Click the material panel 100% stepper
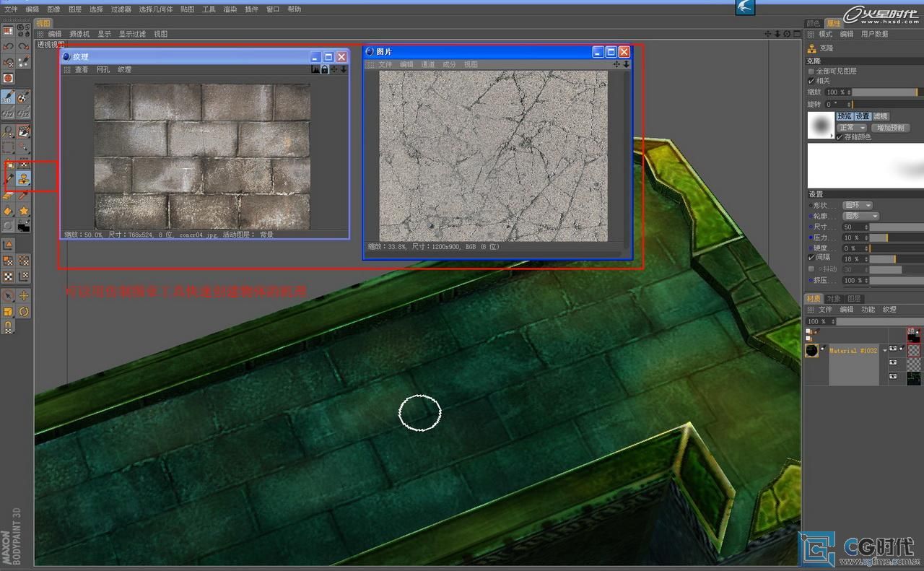Screen dimensions: 924x571 833,321
